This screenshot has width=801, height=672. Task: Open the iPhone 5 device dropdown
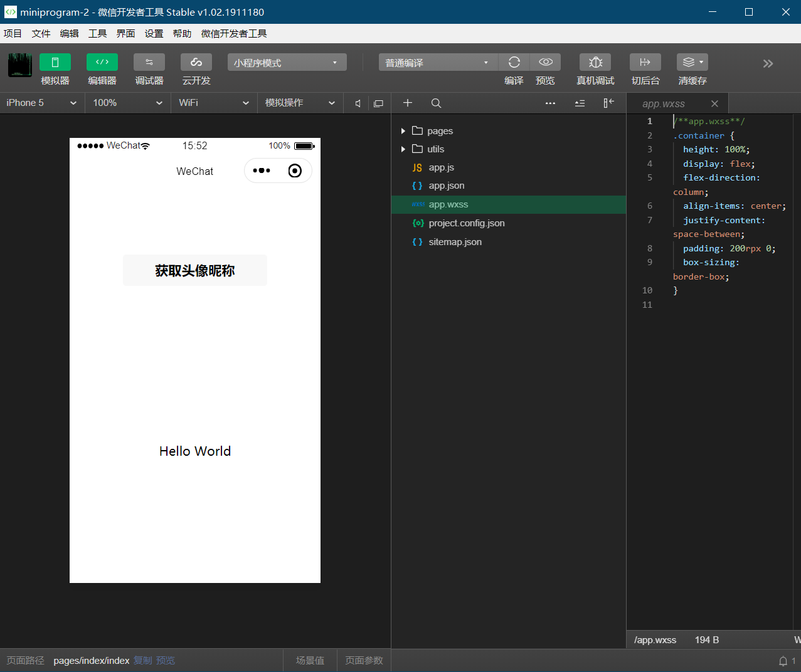coord(41,103)
